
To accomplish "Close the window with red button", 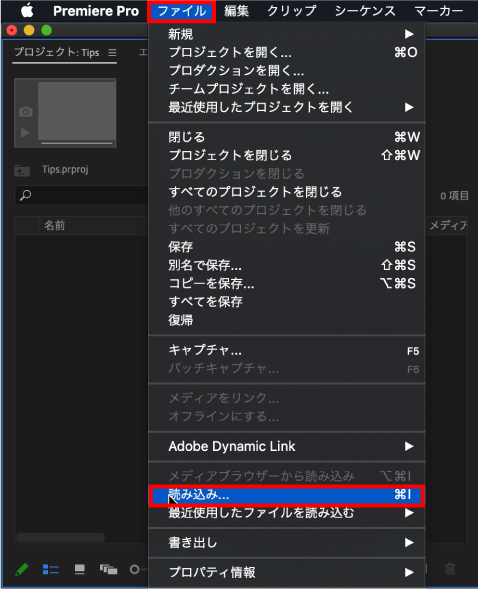I will coord(12,30).
